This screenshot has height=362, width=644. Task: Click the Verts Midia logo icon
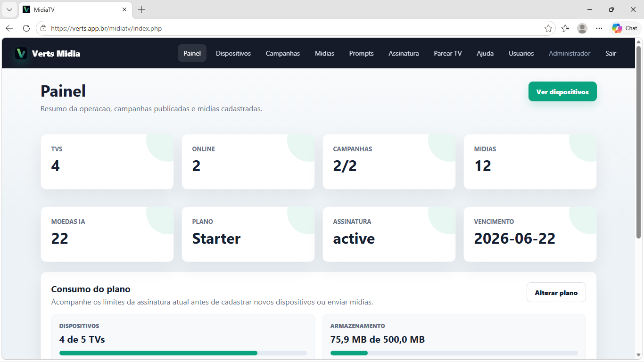click(x=21, y=53)
